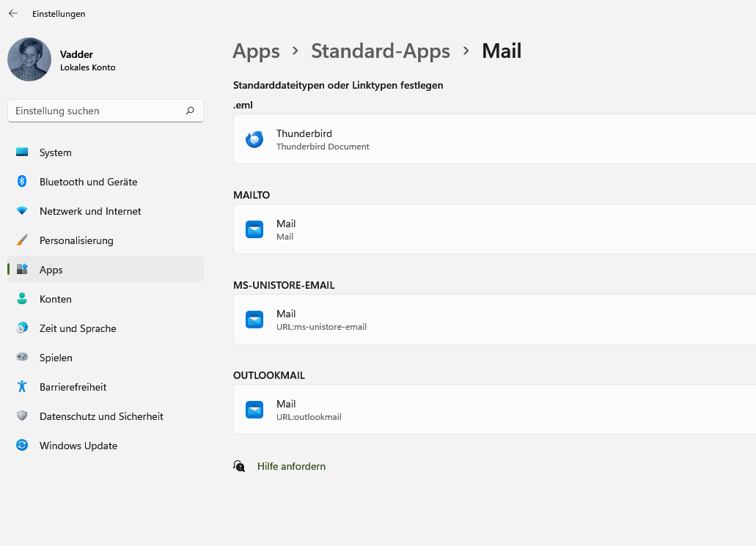Select the Netzwerk und Internet Wi-Fi icon
756x546 pixels.
coord(22,210)
